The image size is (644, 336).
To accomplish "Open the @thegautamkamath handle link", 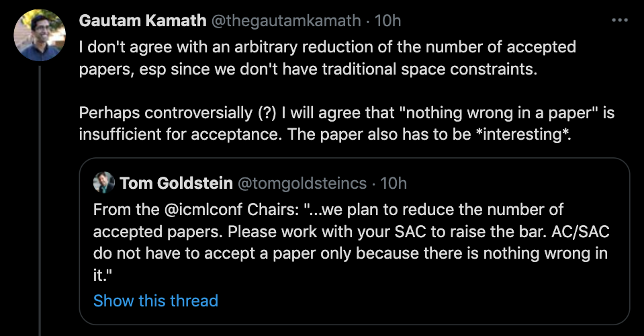I will pyautogui.click(x=287, y=21).
